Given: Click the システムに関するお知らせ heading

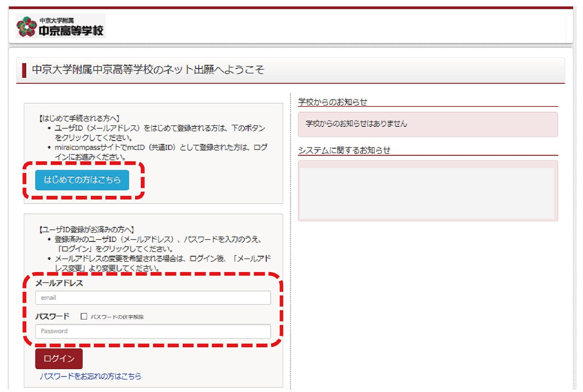Looking at the screenshot, I should (x=344, y=150).
